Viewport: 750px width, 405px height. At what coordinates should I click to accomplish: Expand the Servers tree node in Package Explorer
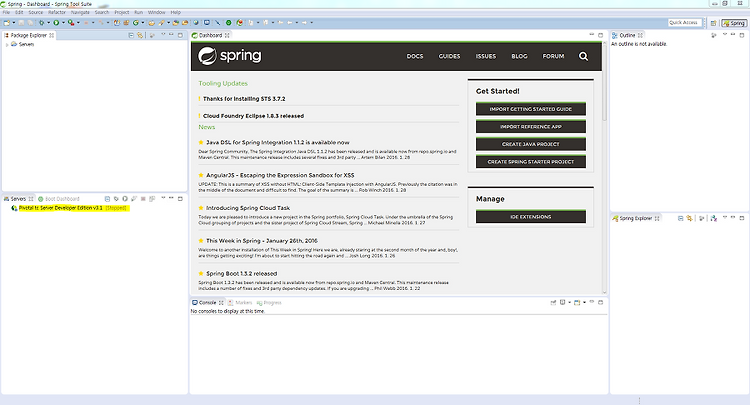(7, 44)
